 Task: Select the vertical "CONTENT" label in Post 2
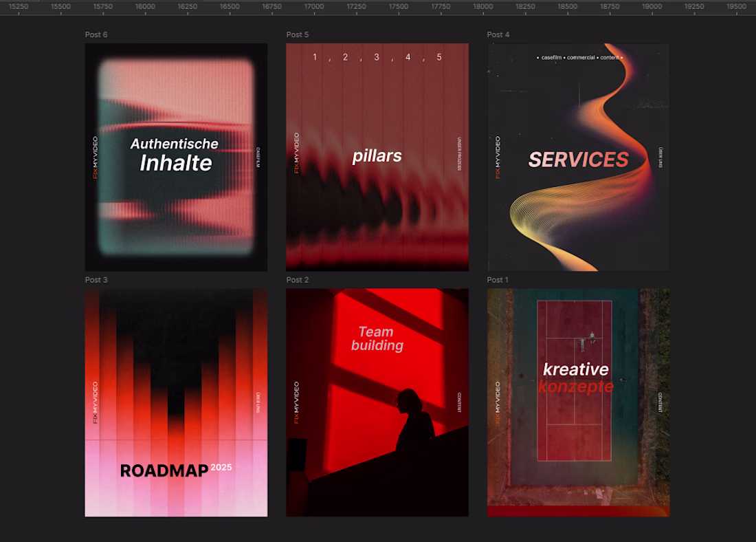459,402
